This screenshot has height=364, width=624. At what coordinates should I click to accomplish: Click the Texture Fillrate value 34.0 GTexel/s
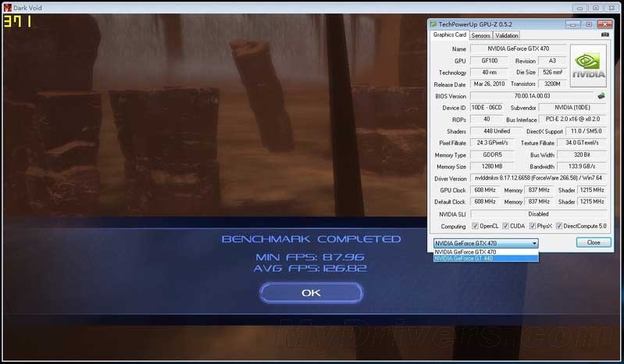[x=582, y=143]
